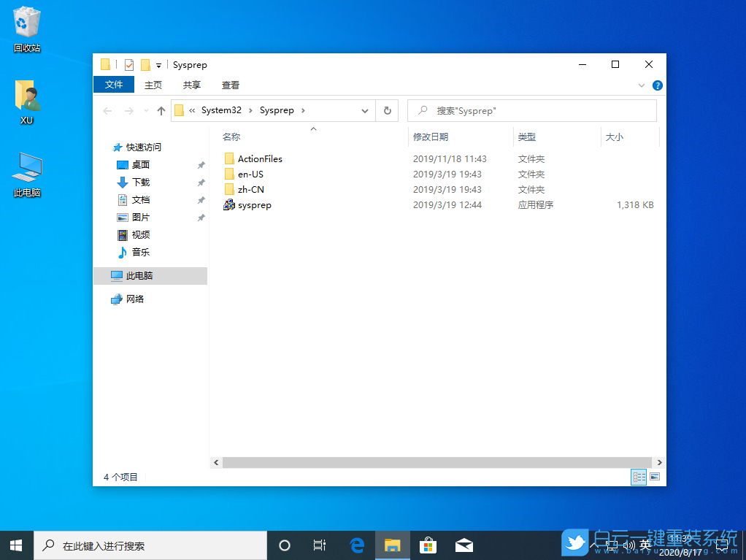This screenshot has width=746, height=560.
Task: Click the sort direction arrow above 名称 column
Action: pos(313,129)
